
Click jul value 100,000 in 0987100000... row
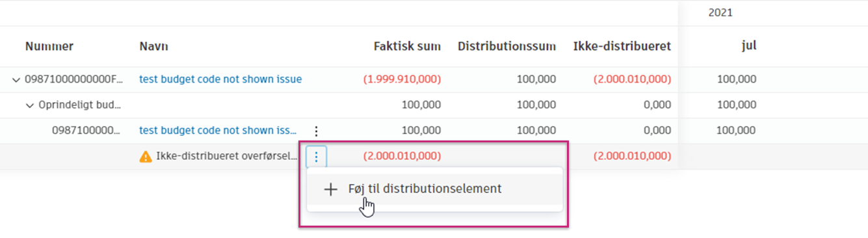point(737,131)
